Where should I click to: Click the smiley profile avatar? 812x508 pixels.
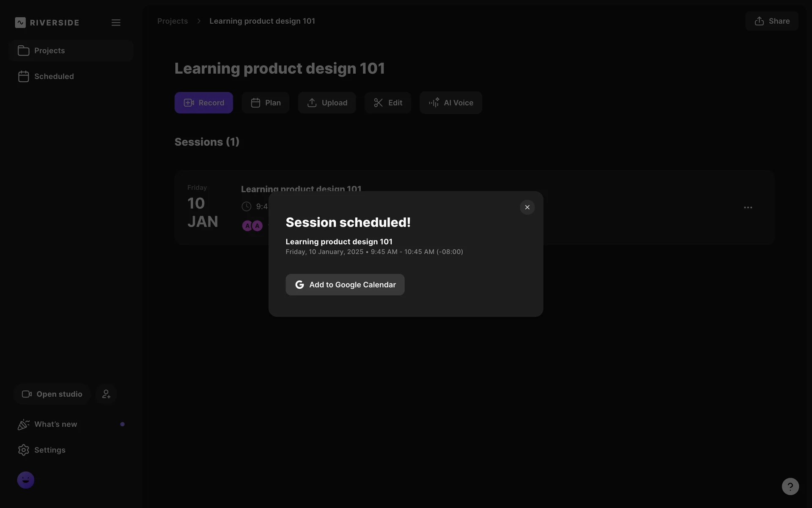tap(26, 480)
